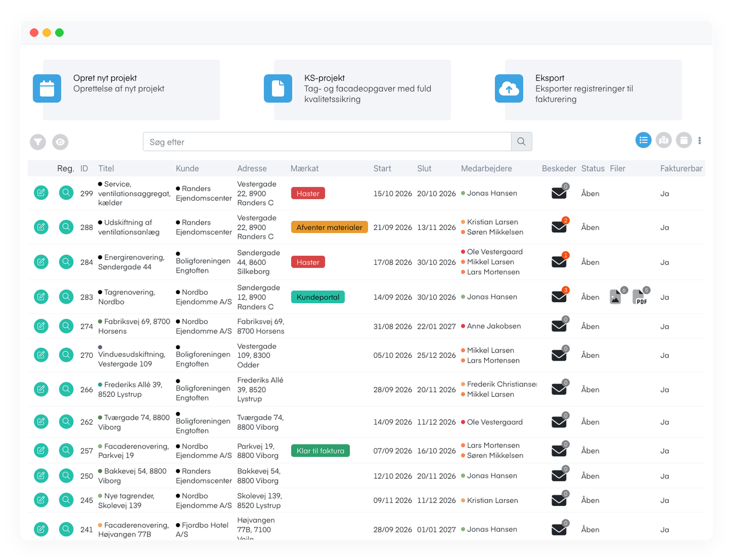This screenshot has width=733, height=560.
Task: Click the Klar til faktura tag
Action: click(320, 450)
